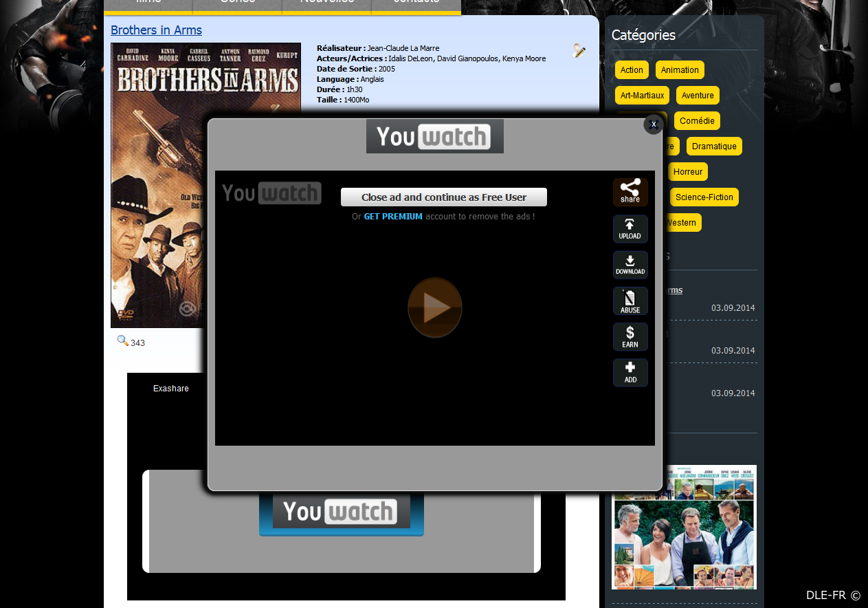The width and height of the screenshot is (868, 608).
Task: Open the Horreur category
Action: [x=687, y=172]
